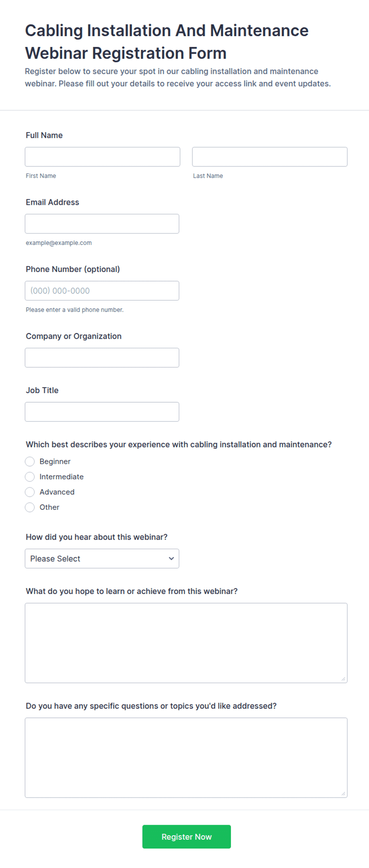Click the 'hope to learn' text area

tap(186, 643)
